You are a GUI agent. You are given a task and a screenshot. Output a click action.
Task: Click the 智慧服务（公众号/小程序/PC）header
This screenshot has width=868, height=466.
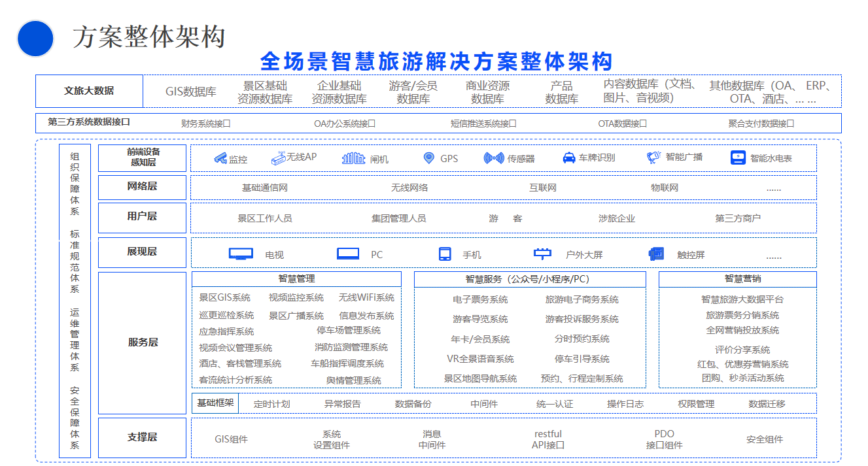530,279
